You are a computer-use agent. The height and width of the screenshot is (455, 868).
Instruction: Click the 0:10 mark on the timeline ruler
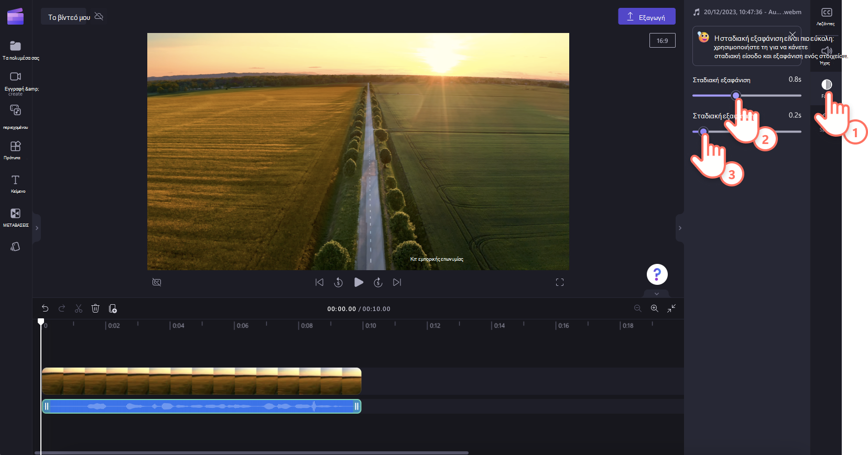[x=371, y=326]
